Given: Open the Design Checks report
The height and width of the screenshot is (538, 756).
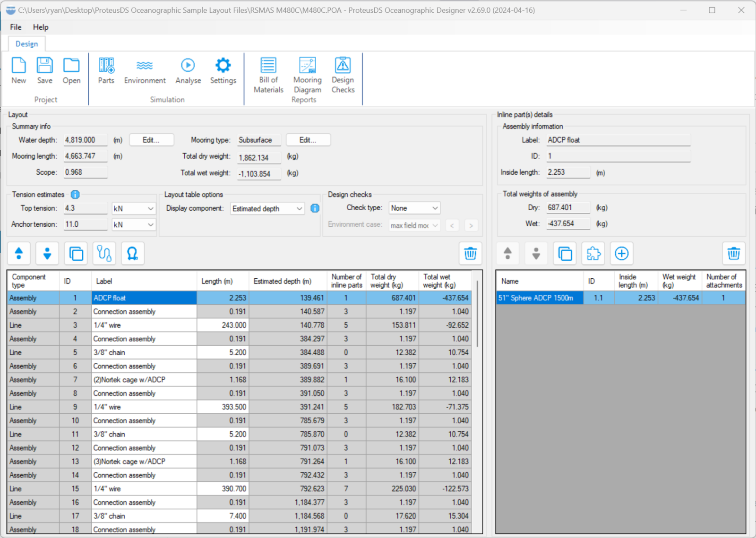Looking at the screenshot, I should [343, 75].
